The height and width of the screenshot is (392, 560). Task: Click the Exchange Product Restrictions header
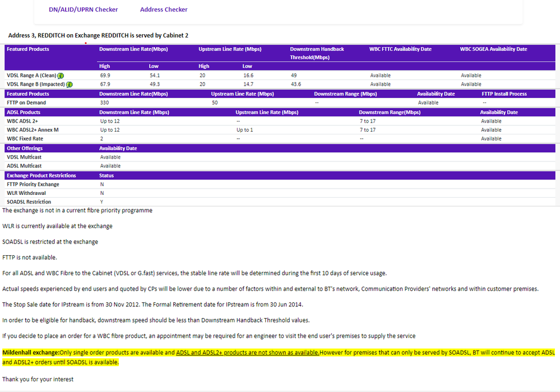click(x=41, y=175)
